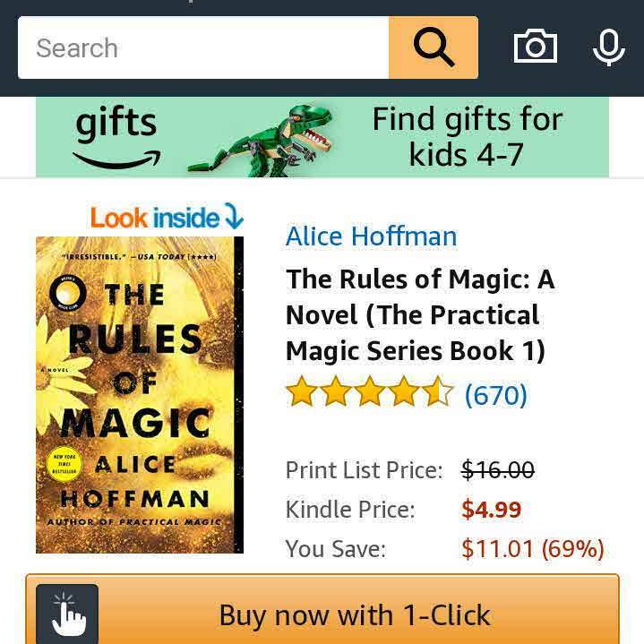Tap the 1-Click hand pointer icon
644x644 pixels.
tap(67, 614)
